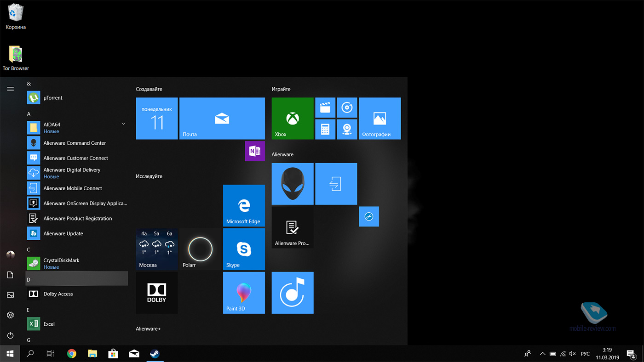The image size is (644, 362).
Task: Open the Calculator small tile
Action: point(325,130)
